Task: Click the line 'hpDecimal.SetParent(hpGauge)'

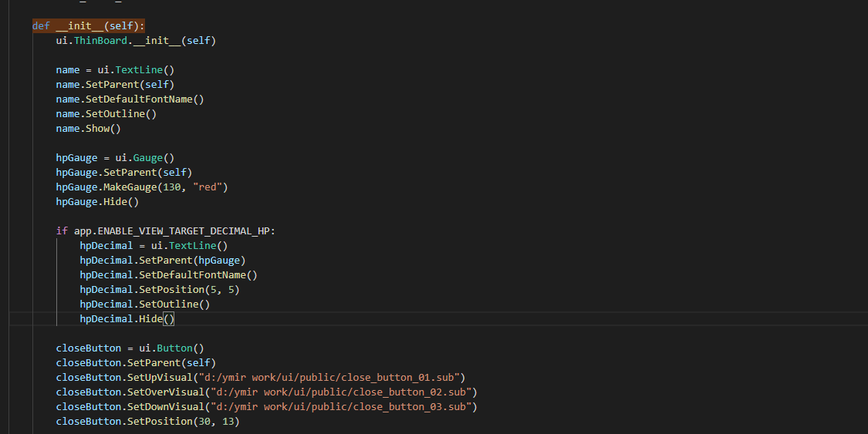Action: [x=163, y=261]
